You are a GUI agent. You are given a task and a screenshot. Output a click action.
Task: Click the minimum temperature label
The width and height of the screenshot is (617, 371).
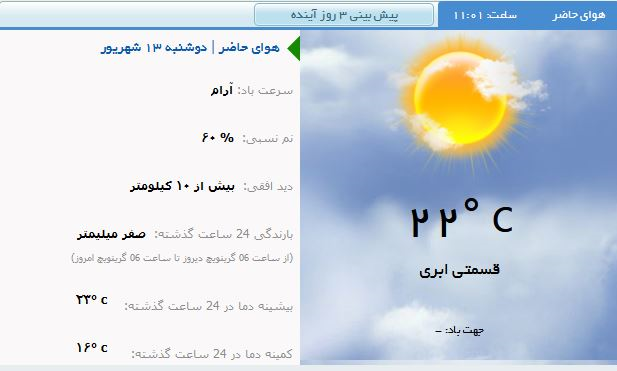click(x=212, y=354)
